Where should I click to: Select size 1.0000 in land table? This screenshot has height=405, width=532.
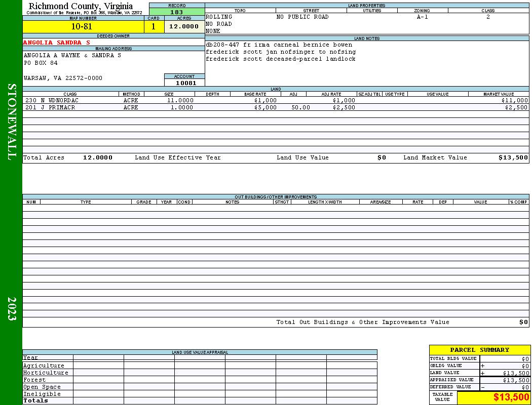(x=182, y=107)
